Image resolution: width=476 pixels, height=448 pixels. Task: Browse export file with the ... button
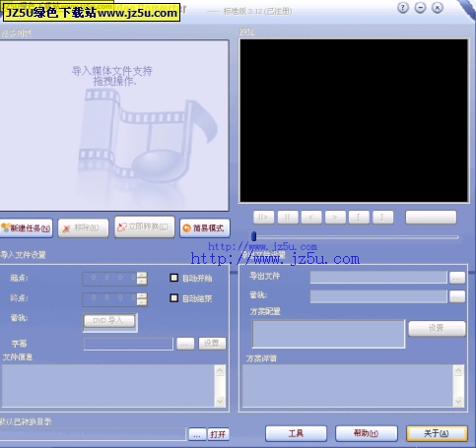click(457, 278)
